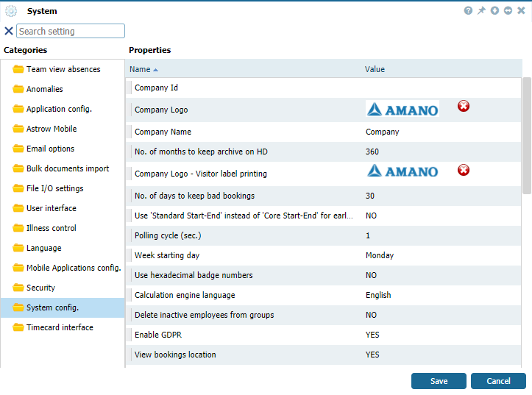Click the Application config. folder icon
532x395 pixels.
(18, 109)
